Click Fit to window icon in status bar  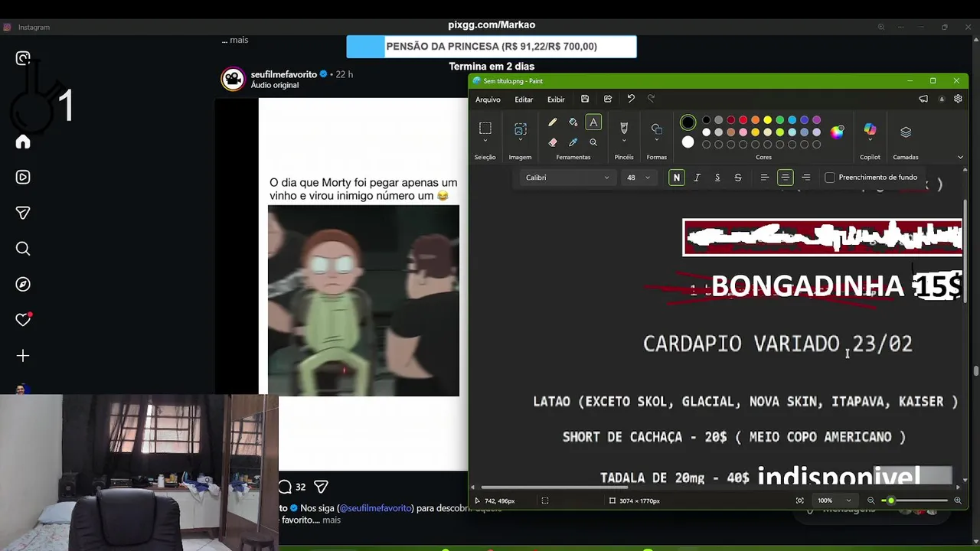[x=800, y=500]
